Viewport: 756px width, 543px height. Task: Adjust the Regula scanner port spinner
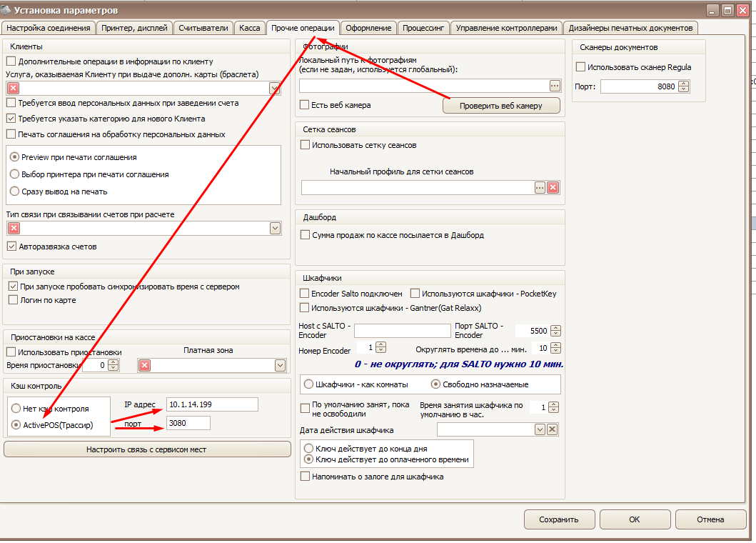click(684, 87)
